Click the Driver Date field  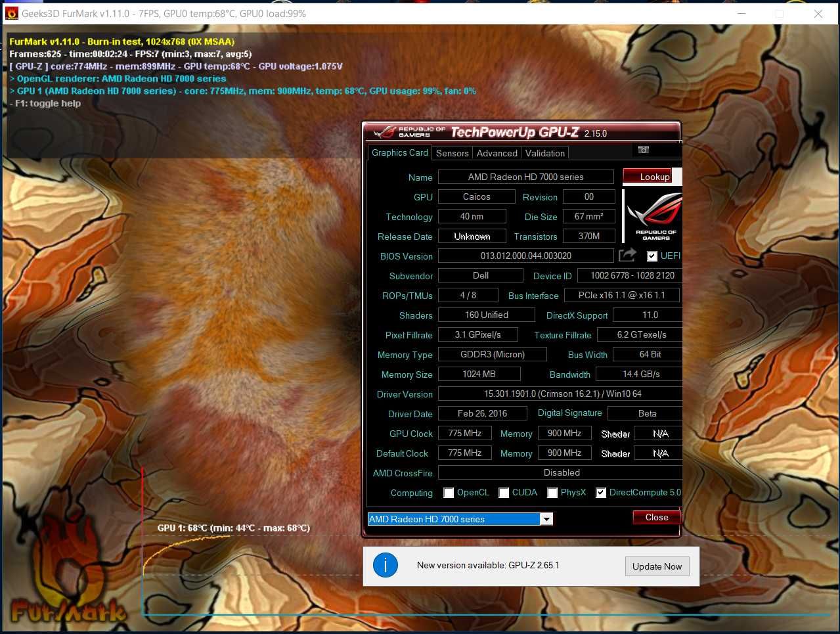[483, 413]
